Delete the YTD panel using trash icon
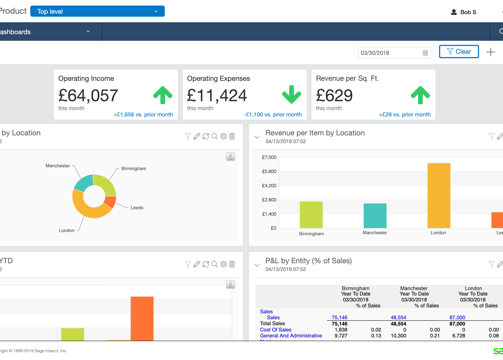The width and height of the screenshot is (503, 360). click(x=232, y=264)
